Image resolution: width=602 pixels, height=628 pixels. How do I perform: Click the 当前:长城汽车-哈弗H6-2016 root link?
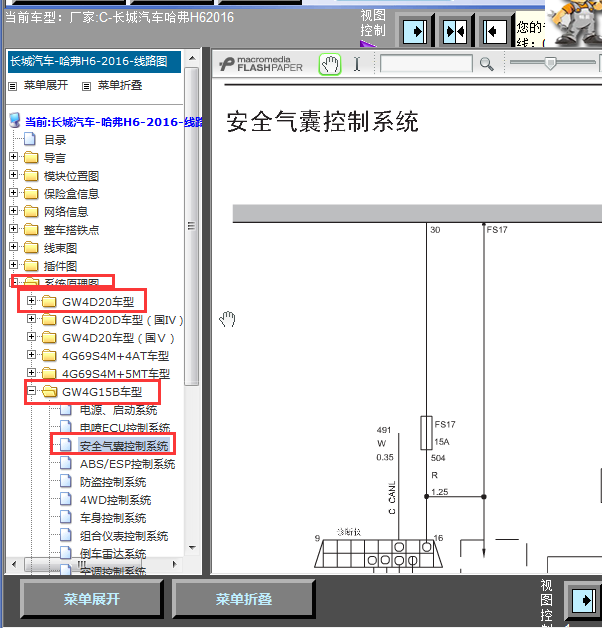113,122
